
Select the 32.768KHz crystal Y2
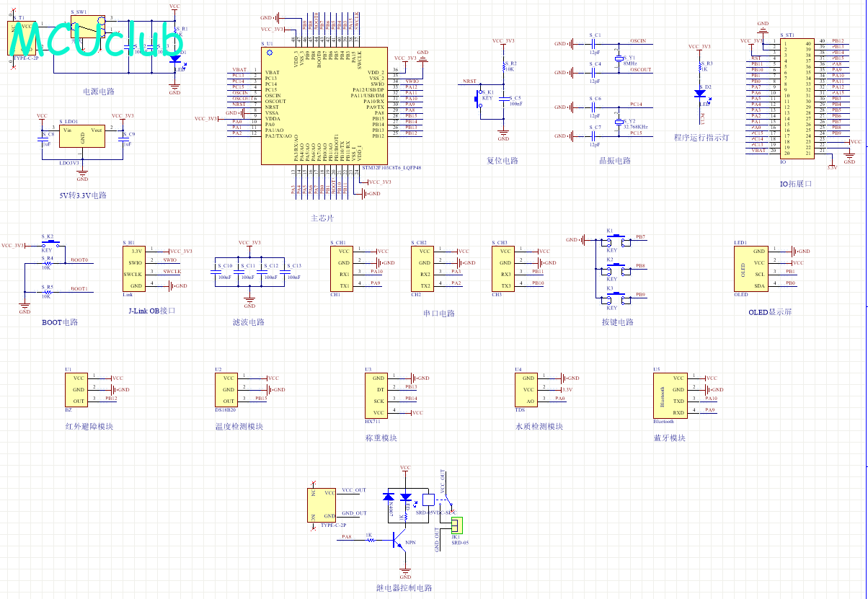point(619,122)
